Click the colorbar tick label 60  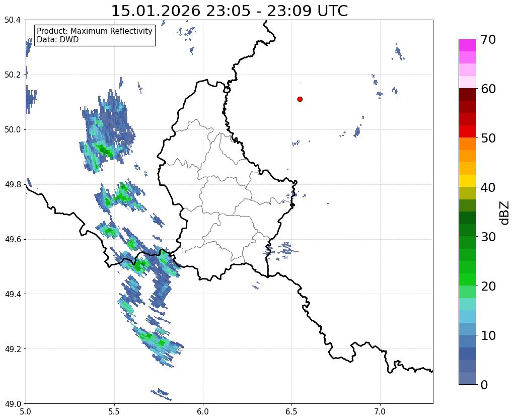point(488,89)
